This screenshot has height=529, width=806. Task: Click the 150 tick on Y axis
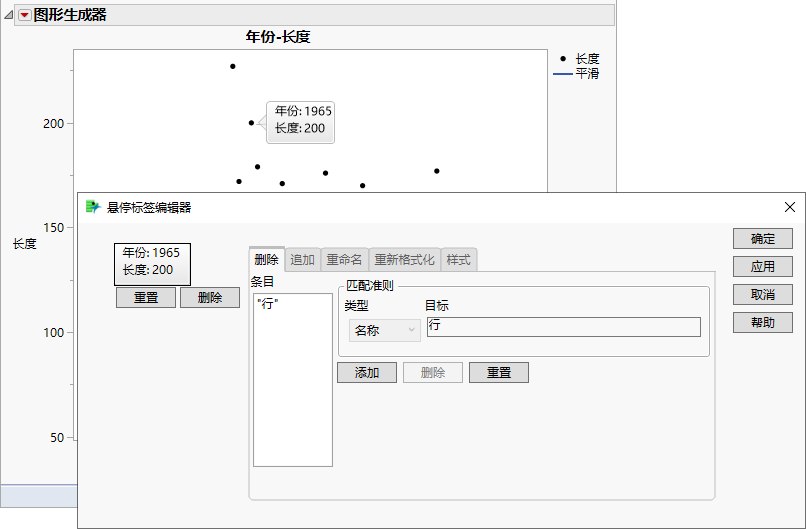coord(53,228)
